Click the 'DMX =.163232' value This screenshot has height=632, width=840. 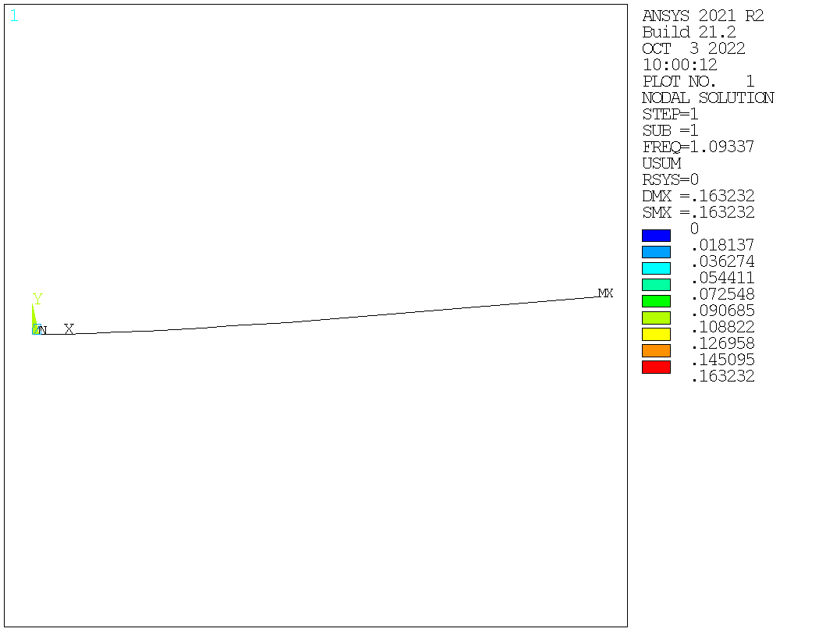[699, 196]
